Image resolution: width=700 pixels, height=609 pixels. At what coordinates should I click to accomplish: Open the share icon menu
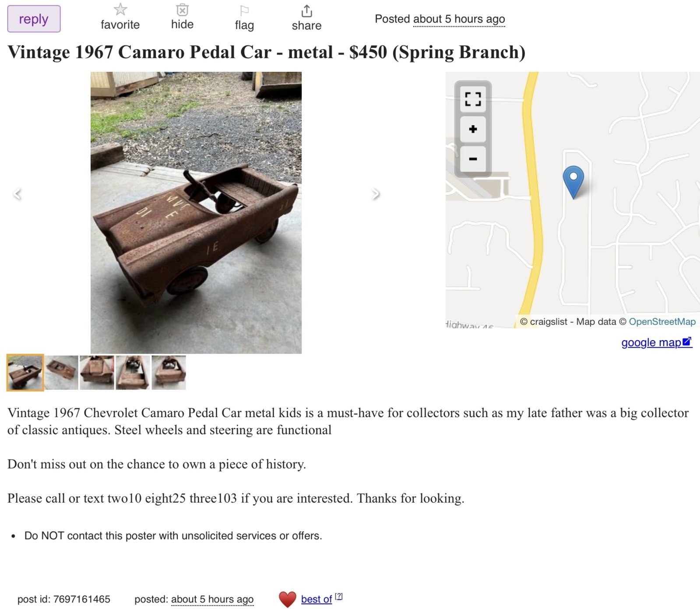point(306,11)
